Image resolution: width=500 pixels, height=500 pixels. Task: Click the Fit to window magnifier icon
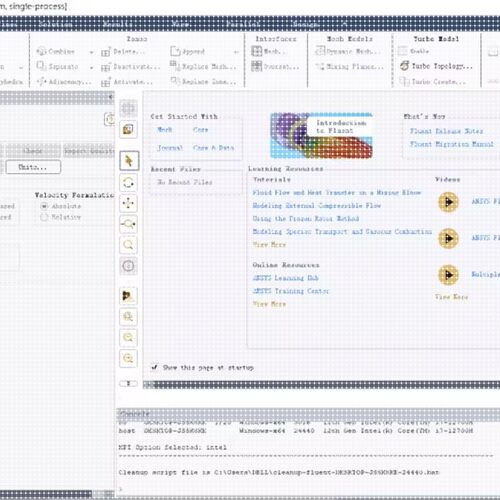[x=129, y=316]
